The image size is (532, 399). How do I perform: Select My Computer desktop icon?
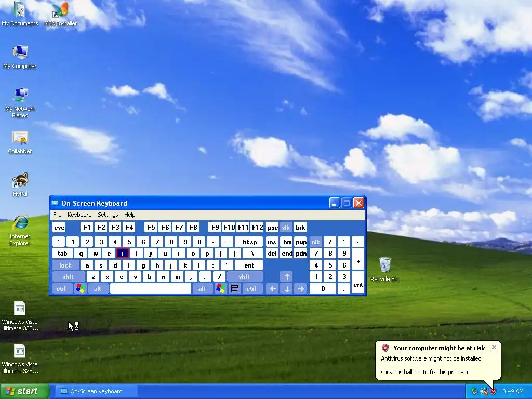[x=20, y=57]
